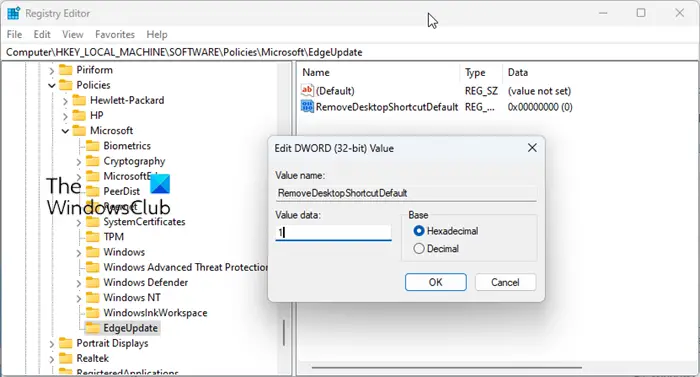Viewport: 700px width, 377px height.
Task: Collapse the Policies tree node
Action: coord(51,85)
